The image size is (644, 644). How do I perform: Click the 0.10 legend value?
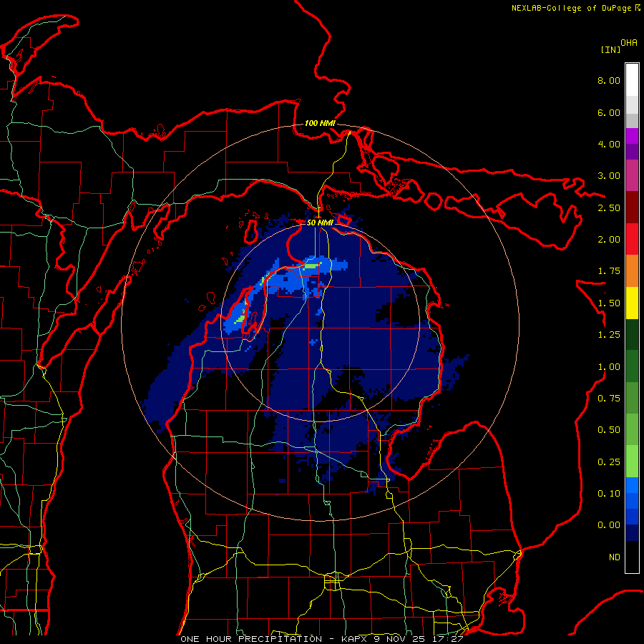(x=609, y=494)
